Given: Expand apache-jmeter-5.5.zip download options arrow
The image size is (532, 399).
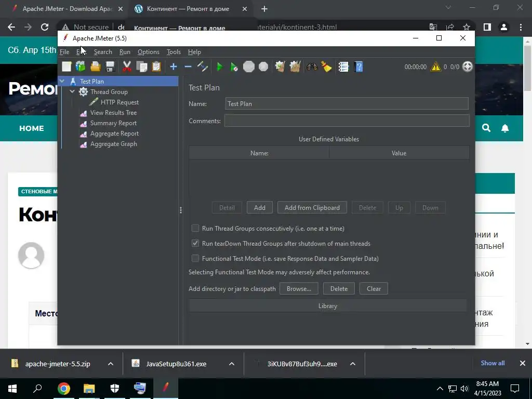Looking at the screenshot, I should (110, 364).
